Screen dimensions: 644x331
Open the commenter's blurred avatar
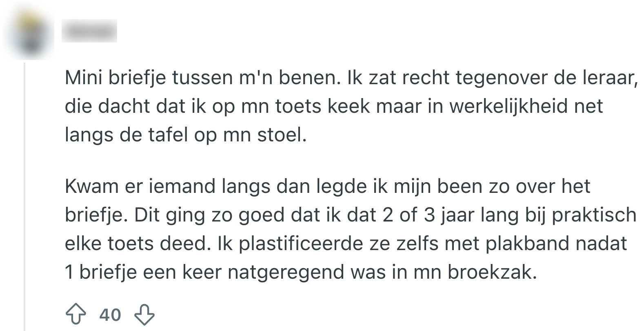coord(29,35)
